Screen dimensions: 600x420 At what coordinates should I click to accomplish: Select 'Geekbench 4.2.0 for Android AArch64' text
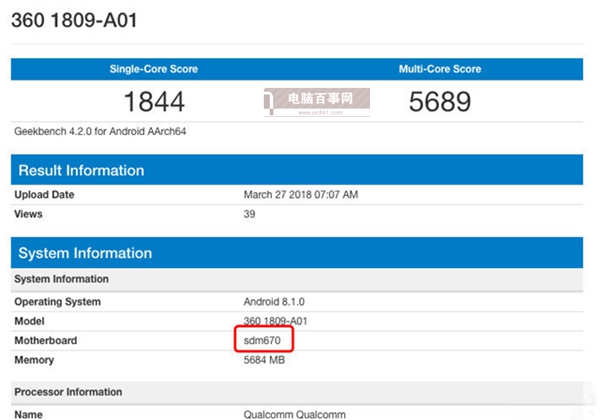(100, 132)
